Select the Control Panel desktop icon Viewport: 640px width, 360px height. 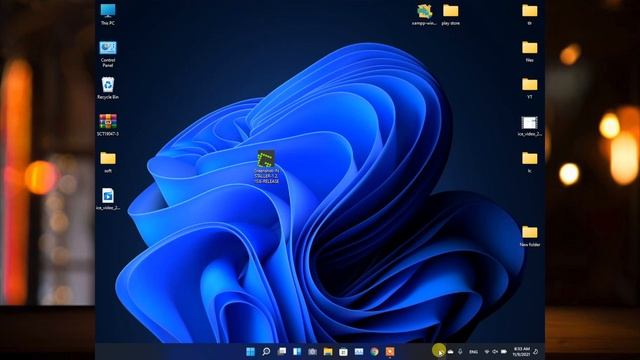pyautogui.click(x=108, y=54)
